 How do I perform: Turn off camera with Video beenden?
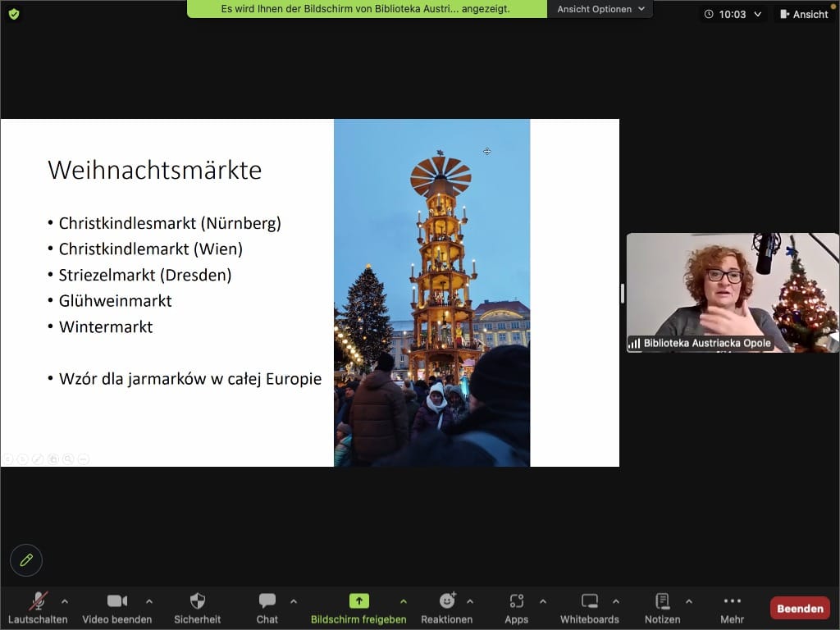coord(117,607)
